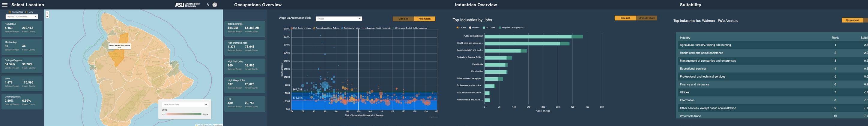This screenshot has width=868, height=126.
Task: Switch to Automation tab
Action: point(425,19)
